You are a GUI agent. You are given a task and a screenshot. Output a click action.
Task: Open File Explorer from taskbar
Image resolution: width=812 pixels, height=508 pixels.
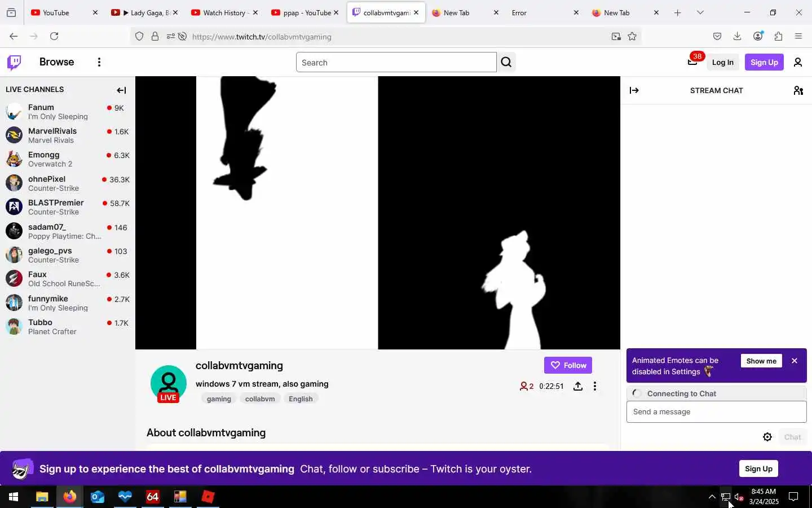point(42,497)
